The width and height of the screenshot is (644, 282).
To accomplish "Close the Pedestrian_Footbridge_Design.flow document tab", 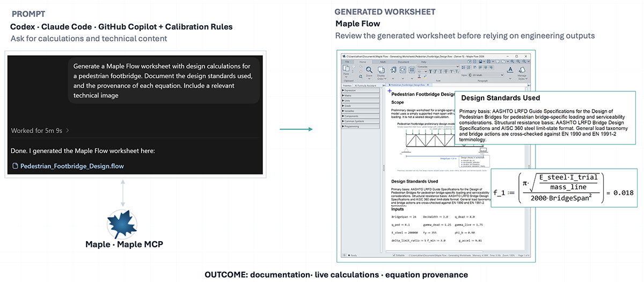I will [x=428, y=85].
